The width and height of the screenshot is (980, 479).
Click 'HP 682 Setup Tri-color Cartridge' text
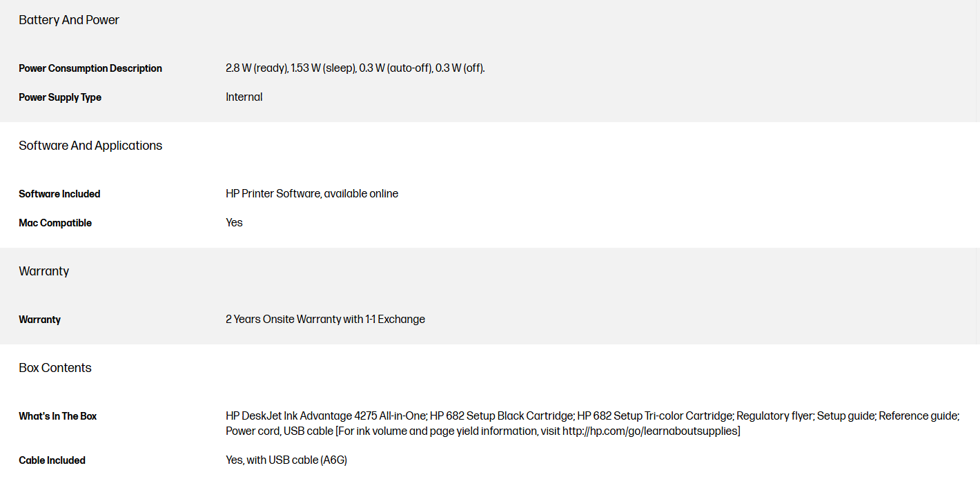[654, 416]
